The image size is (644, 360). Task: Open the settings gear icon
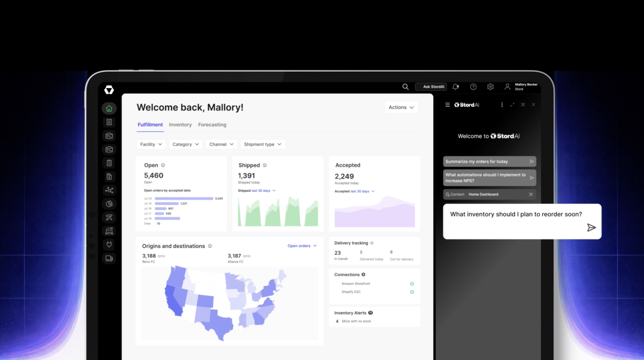(x=490, y=87)
